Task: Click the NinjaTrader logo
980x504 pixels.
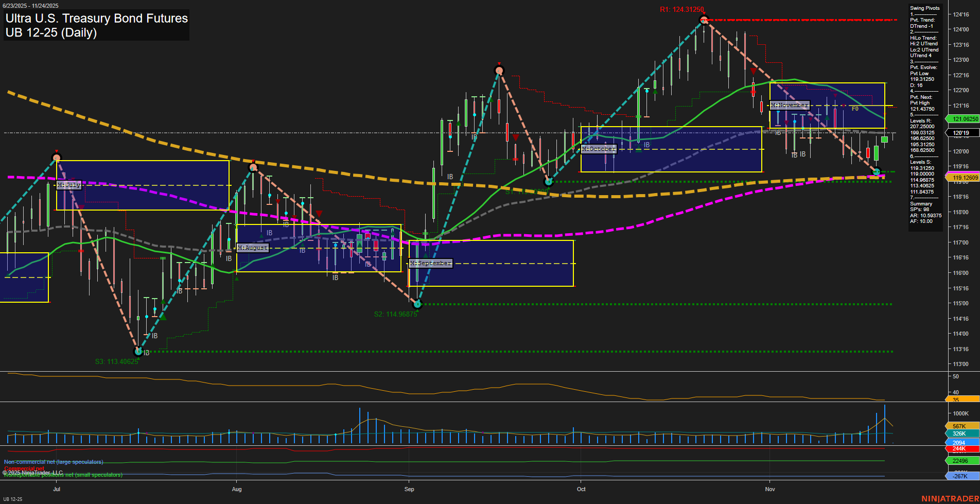Action: pos(949,498)
